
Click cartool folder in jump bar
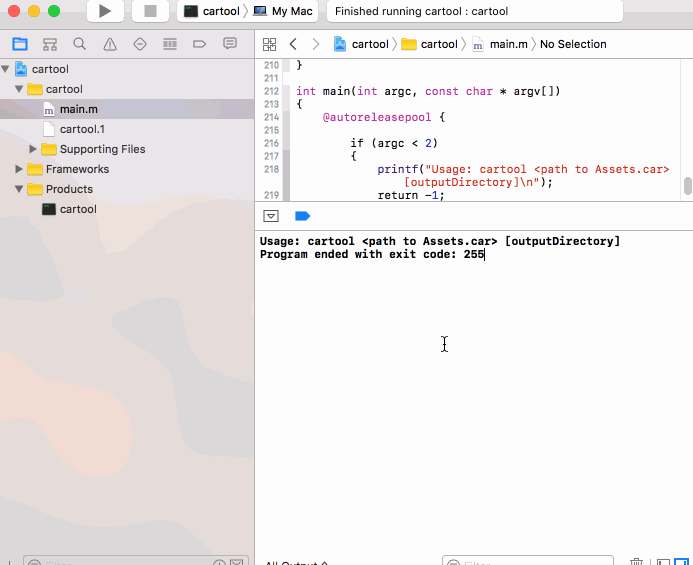pyautogui.click(x=429, y=44)
